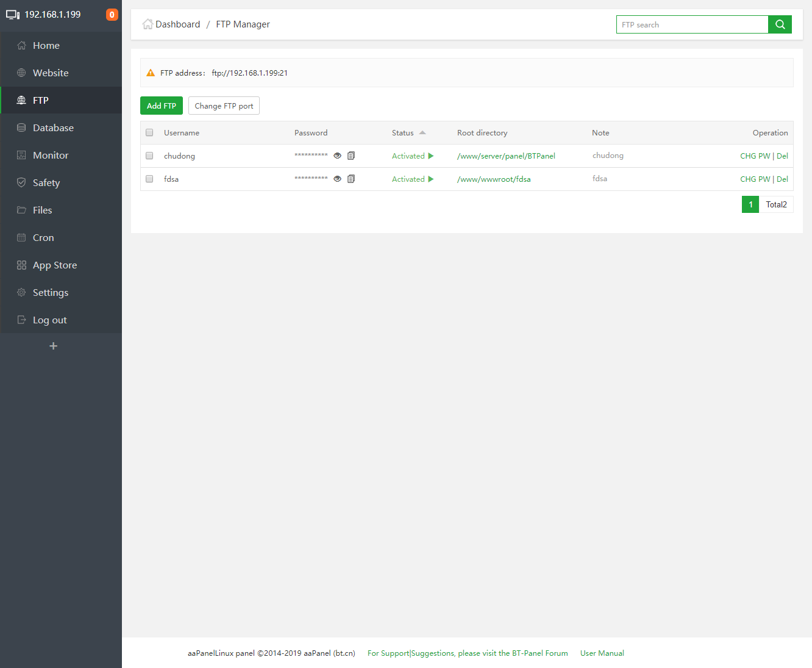Click CHG PW for fdsa

(x=755, y=179)
